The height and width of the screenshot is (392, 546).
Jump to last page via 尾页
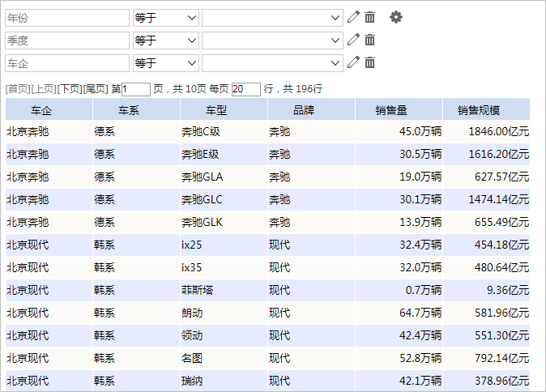(96, 89)
